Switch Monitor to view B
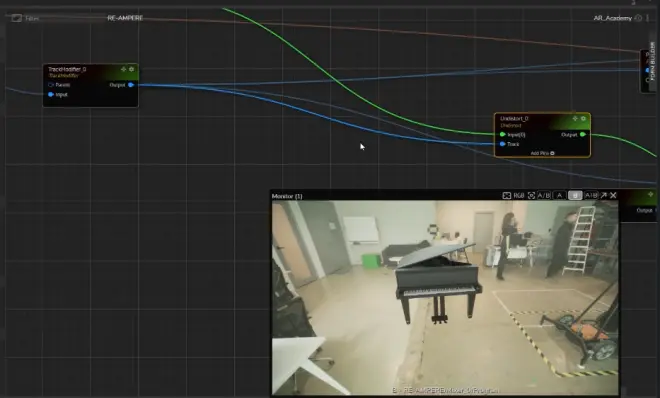 click(575, 196)
